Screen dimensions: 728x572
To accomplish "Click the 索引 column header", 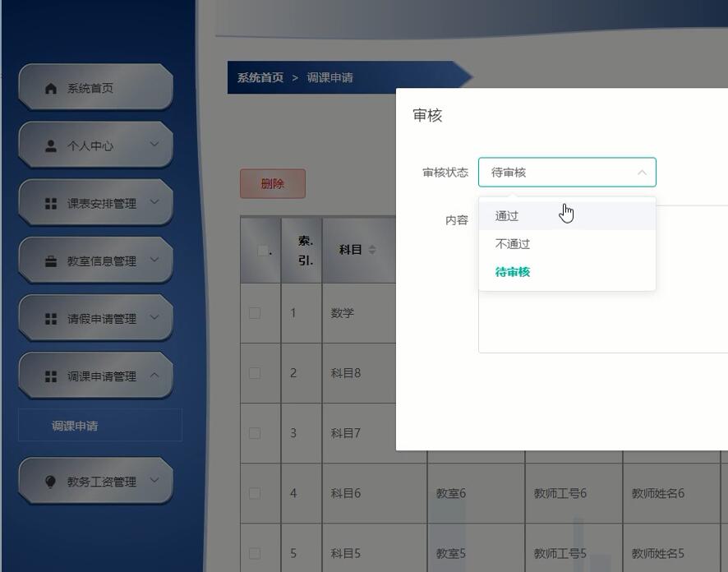I will 302,250.
